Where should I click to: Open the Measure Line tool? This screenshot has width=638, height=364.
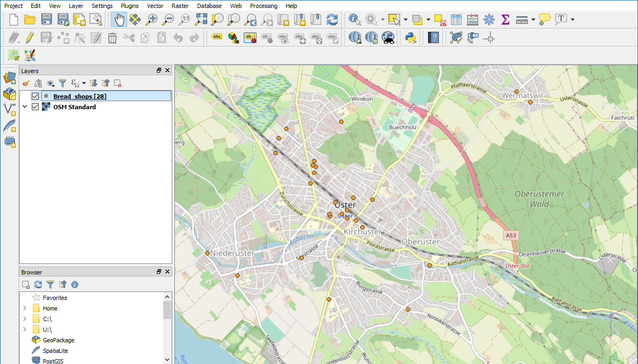[x=522, y=19]
